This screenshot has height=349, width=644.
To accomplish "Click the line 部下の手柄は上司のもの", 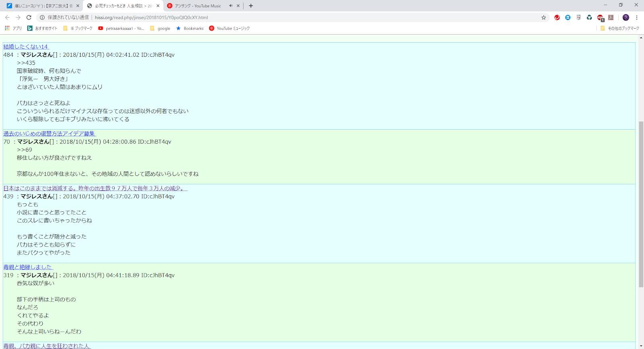I will point(46,299).
